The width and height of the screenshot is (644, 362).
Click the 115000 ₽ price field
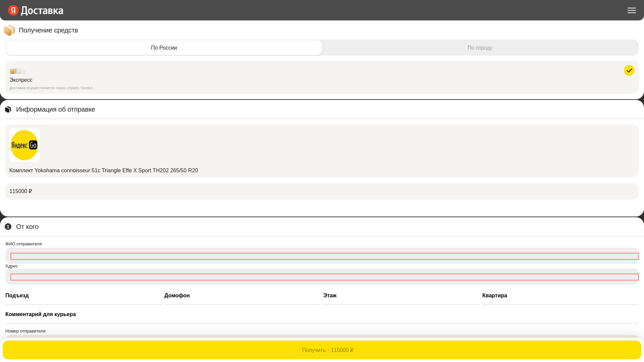(322, 191)
